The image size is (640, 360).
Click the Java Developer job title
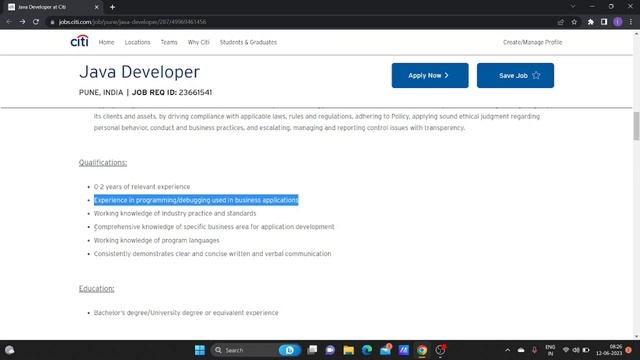point(139,72)
